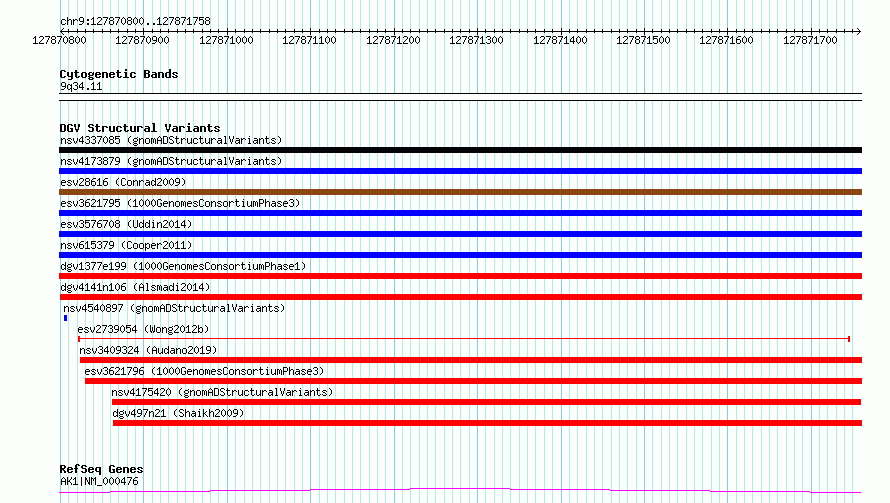Click the nsv3409324 (Audano2019) label
Image resolution: width=890 pixels, height=503 pixels.
coord(148,350)
